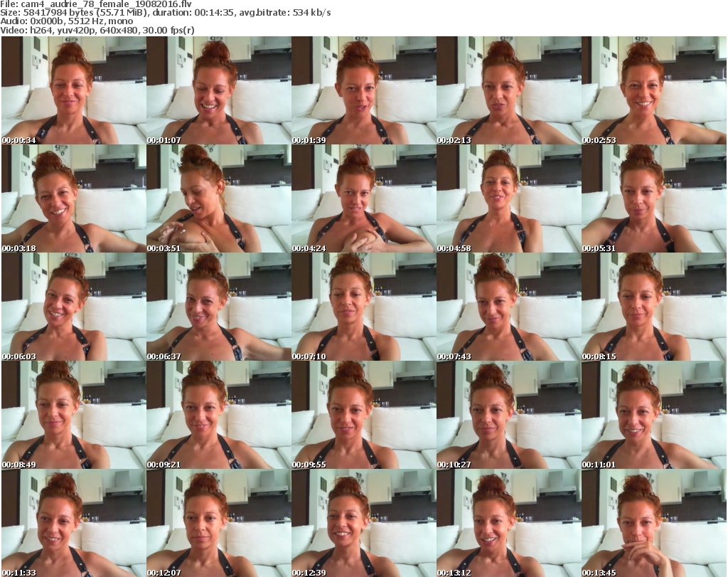Pick the frame timestamped 00:09:55

(364, 415)
